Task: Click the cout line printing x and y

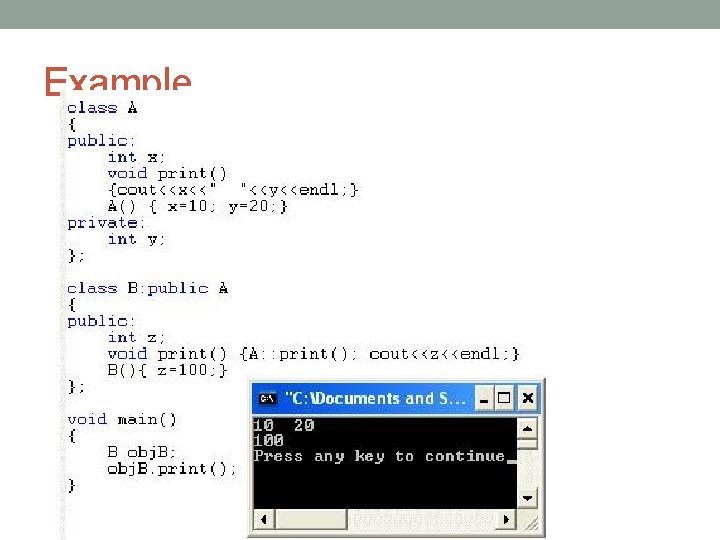Action: (x=233, y=190)
